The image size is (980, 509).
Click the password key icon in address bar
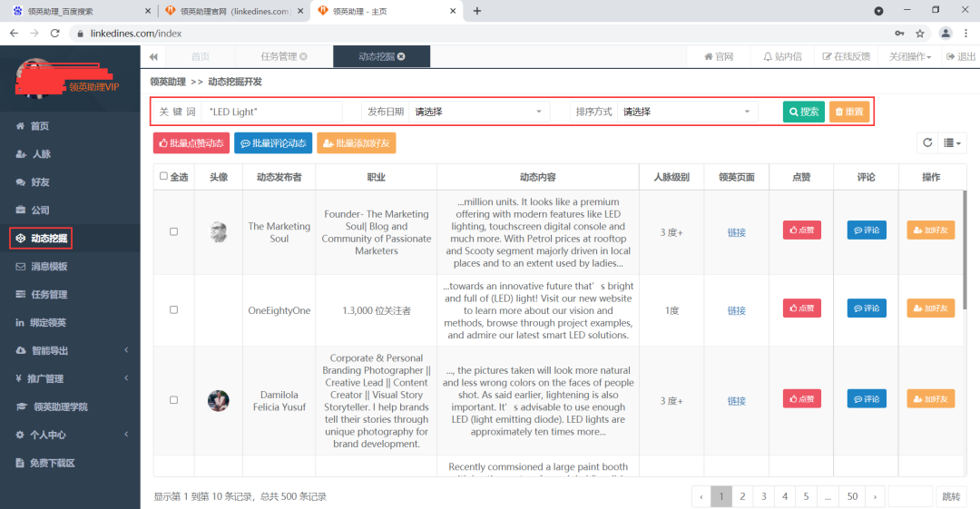point(899,34)
